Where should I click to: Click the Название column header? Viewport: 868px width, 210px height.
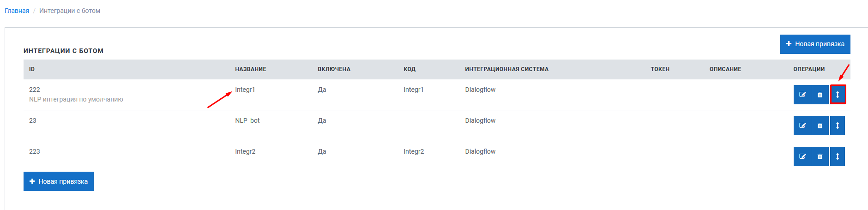[251, 69]
